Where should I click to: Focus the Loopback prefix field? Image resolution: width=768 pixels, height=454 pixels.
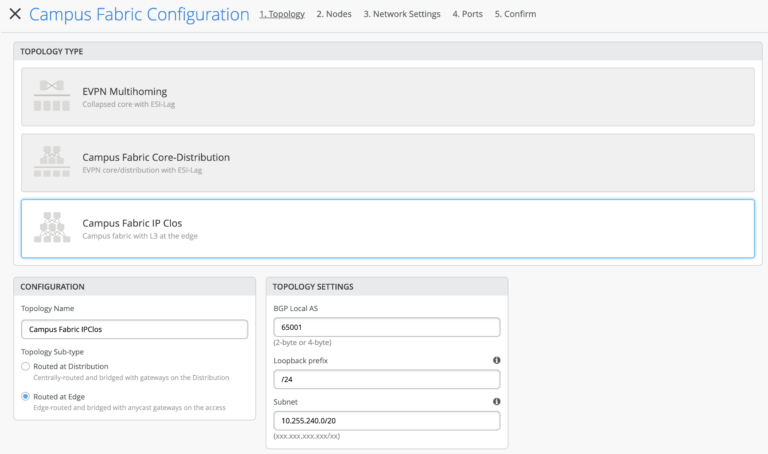(x=386, y=379)
